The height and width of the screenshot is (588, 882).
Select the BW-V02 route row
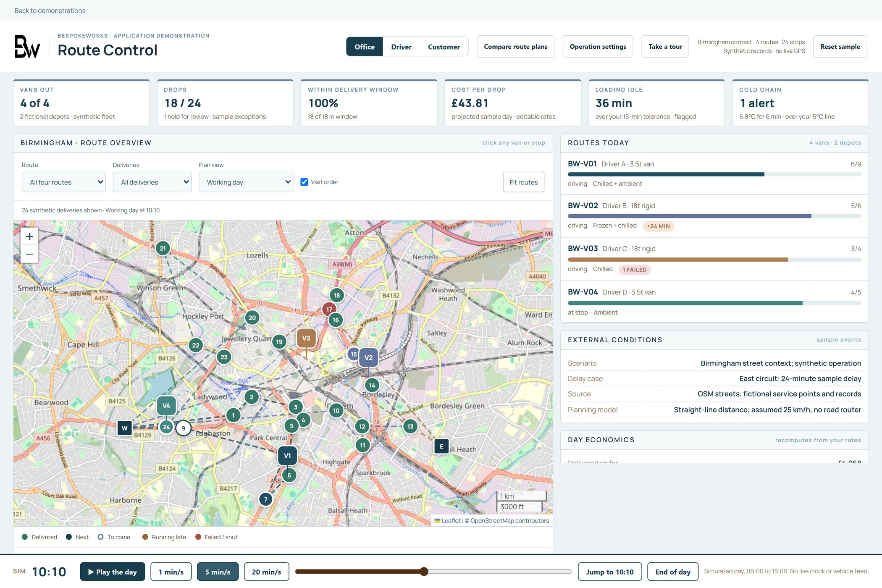point(714,216)
